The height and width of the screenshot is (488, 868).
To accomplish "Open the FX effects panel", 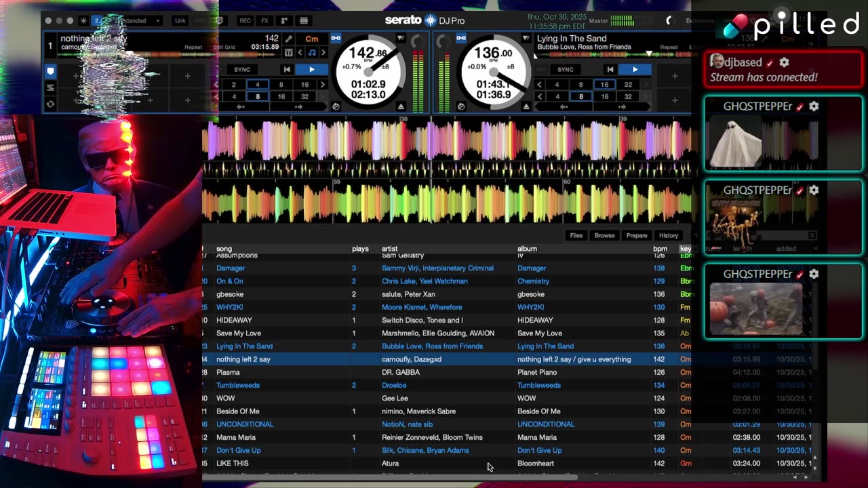I will click(265, 21).
